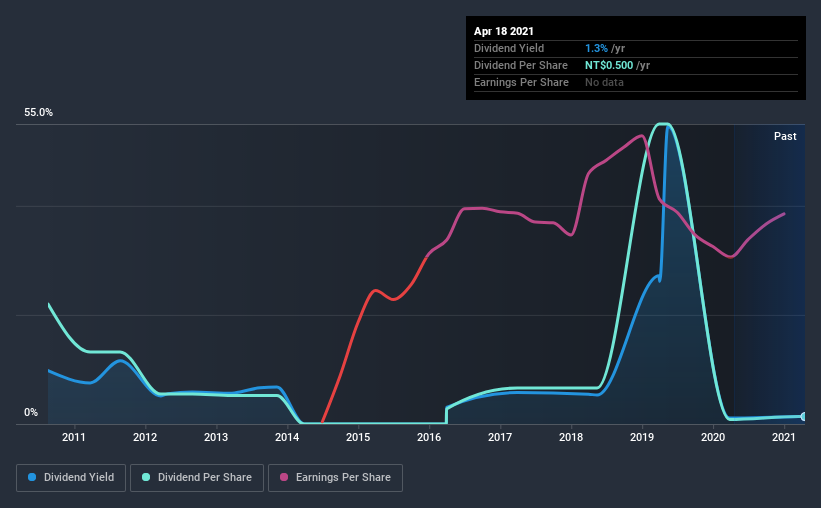This screenshot has width=821, height=508.
Task: Click the 0% y-axis label
Action: (x=31, y=413)
